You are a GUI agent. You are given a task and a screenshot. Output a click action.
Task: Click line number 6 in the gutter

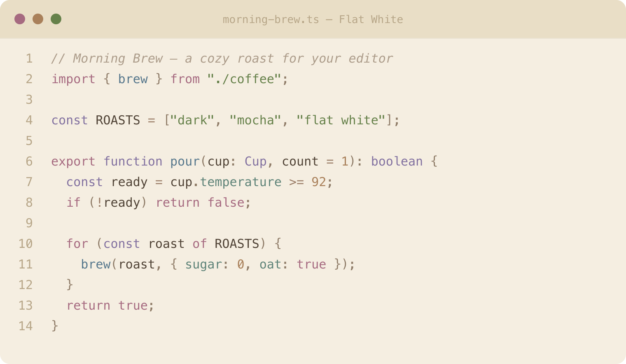point(29,161)
